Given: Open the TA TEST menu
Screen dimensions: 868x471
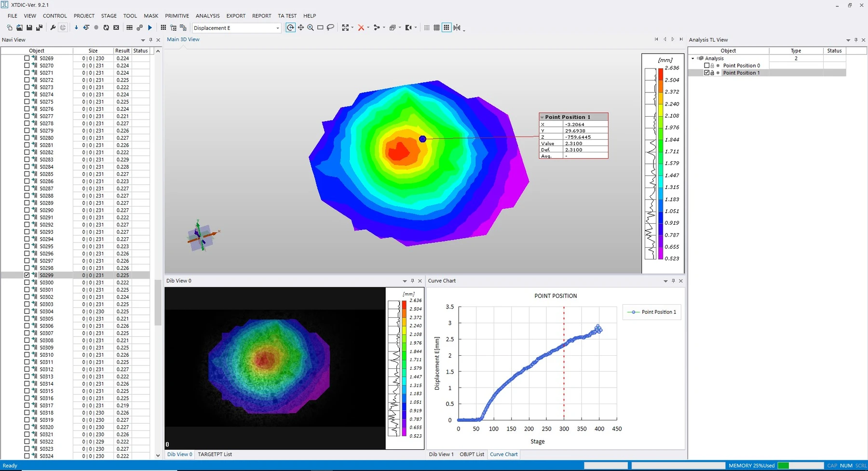Looking at the screenshot, I should [x=287, y=16].
